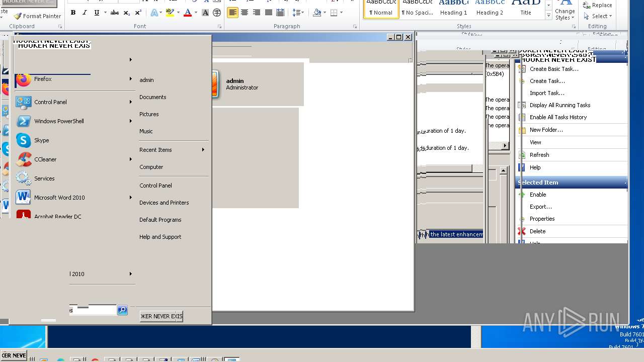The image size is (644, 362).
Task: Select No Spacing style
Action: pyautogui.click(x=417, y=9)
